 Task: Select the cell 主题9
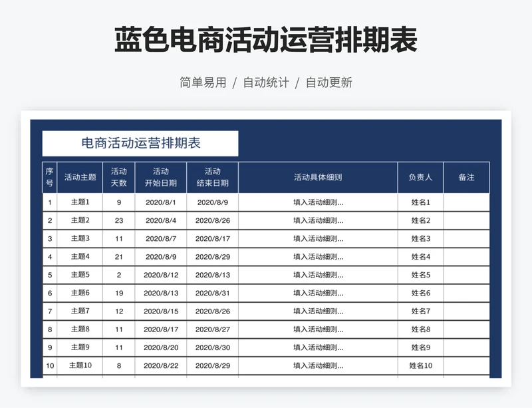(80, 347)
